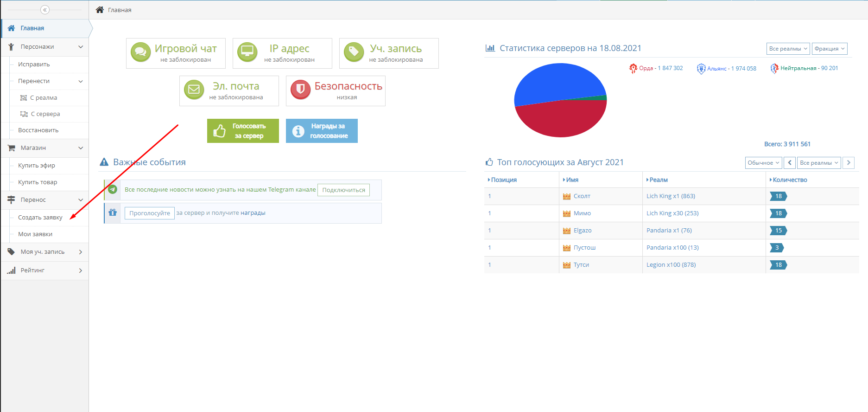Open Pandaria x100 (13) realm link
This screenshot has height=412, width=868.
click(672, 248)
